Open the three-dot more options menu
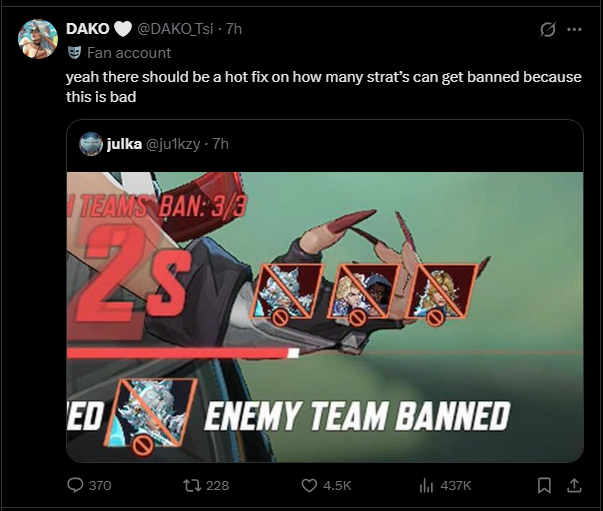603x511 pixels. tap(575, 29)
